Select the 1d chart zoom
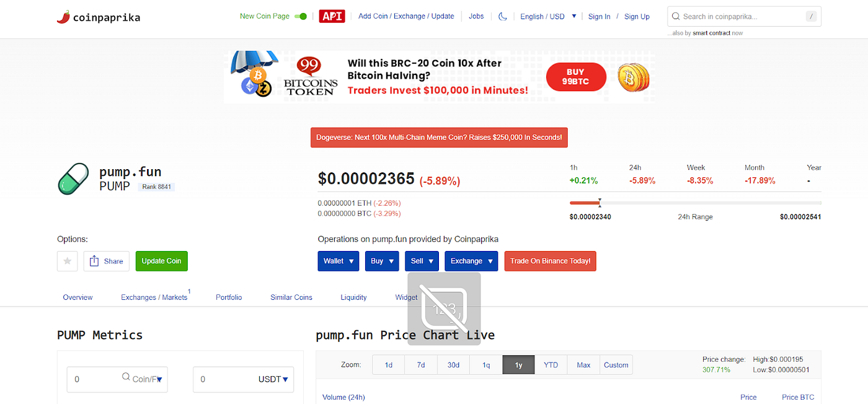This screenshot has width=868, height=404. (x=389, y=365)
